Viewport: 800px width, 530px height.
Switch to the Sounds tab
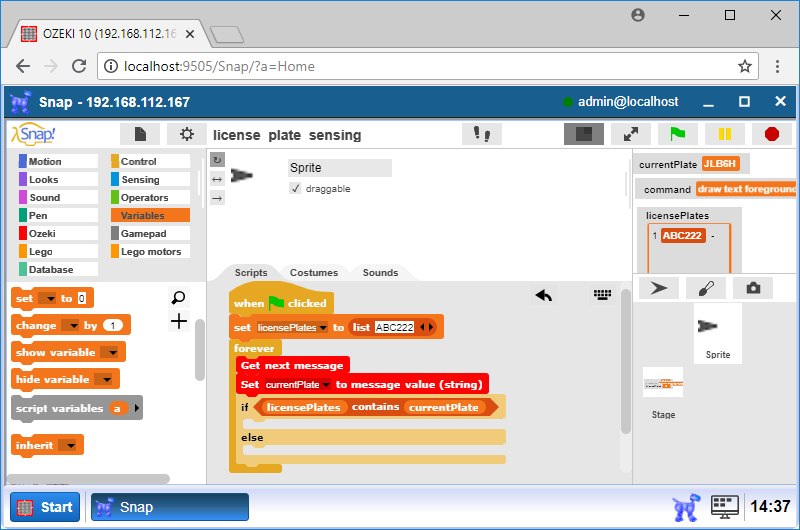coord(380,272)
